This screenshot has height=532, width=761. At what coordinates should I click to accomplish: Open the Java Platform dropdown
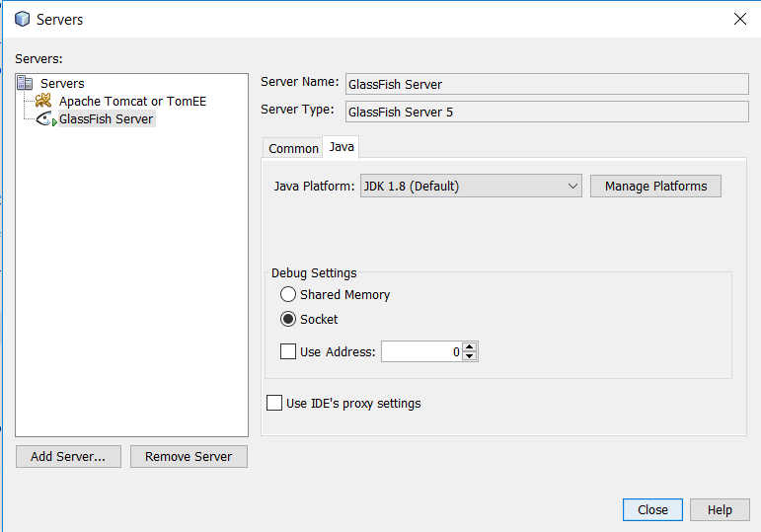(x=471, y=186)
